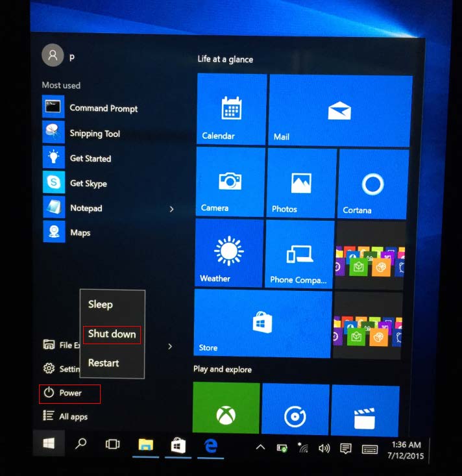Image resolution: width=462 pixels, height=476 pixels.
Task: Expand File Explorer jump list arrow
Action: (170, 346)
